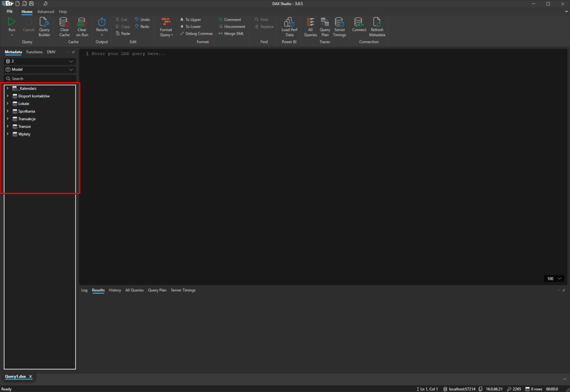
Task: Click Merge XML
Action: 231,33
